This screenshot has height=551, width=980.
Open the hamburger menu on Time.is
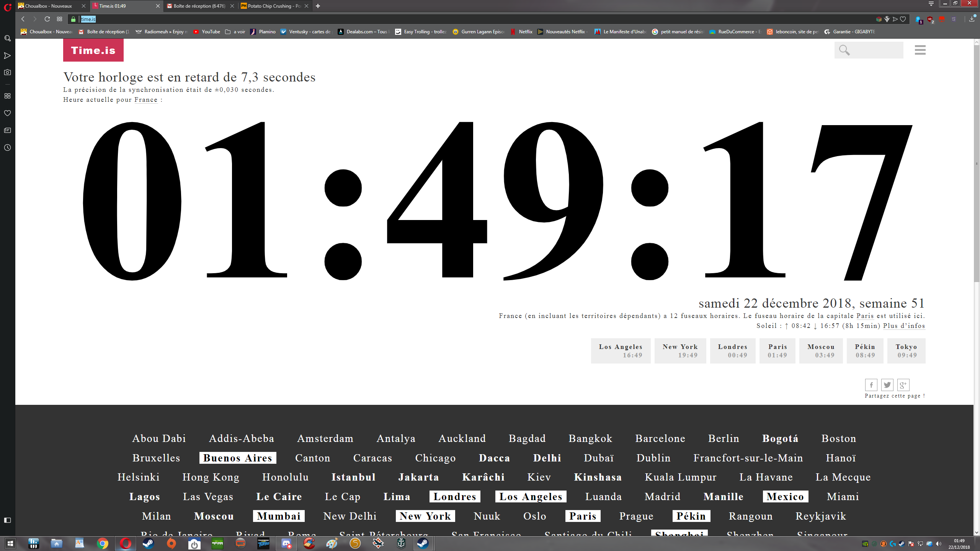click(920, 50)
